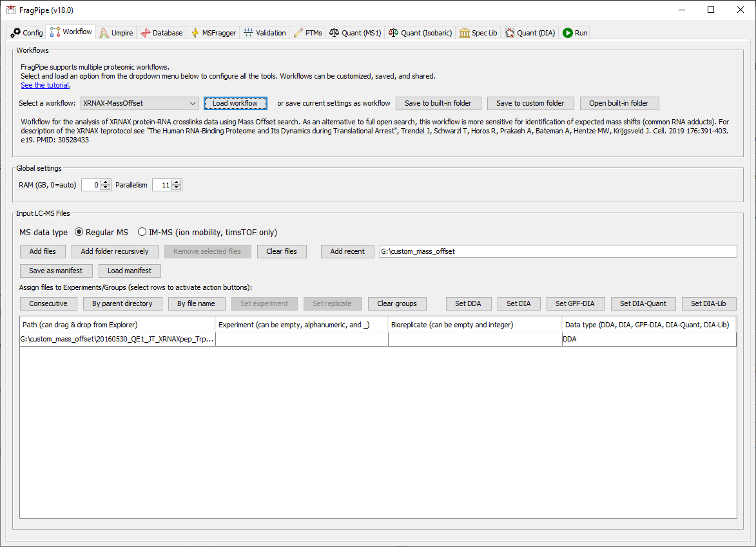
Task: Click the PTMs pencil icon
Action: coord(298,33)
